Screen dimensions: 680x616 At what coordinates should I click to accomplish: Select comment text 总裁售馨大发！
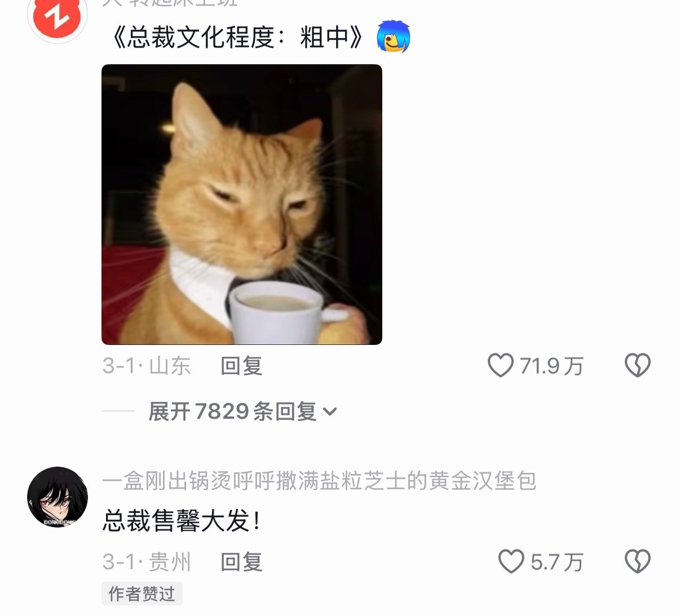coord(182,521)
